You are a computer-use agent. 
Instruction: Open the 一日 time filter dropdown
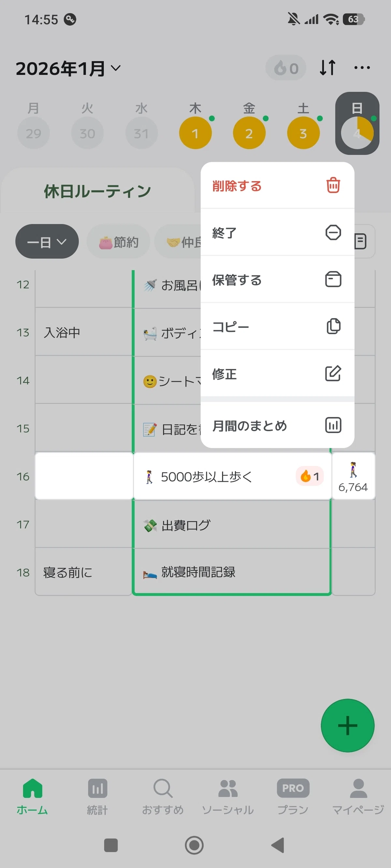point(47,241)
